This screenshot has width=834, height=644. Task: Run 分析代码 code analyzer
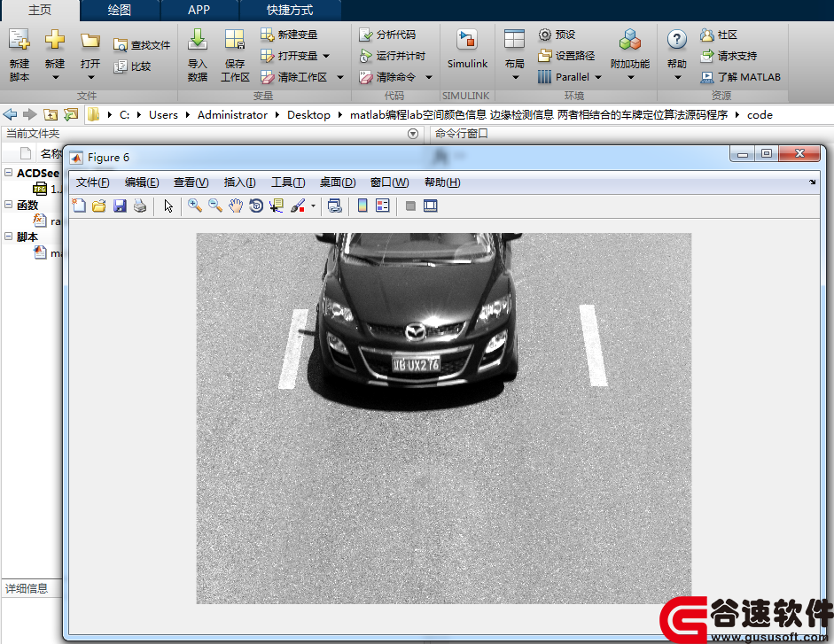coord(387,35)
